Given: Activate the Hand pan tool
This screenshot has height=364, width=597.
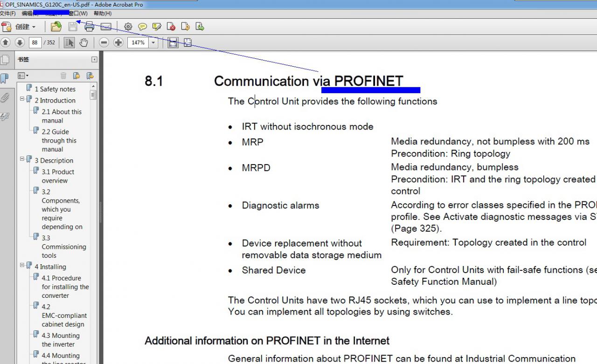Looking at the screenshot, I should [83, 42].
